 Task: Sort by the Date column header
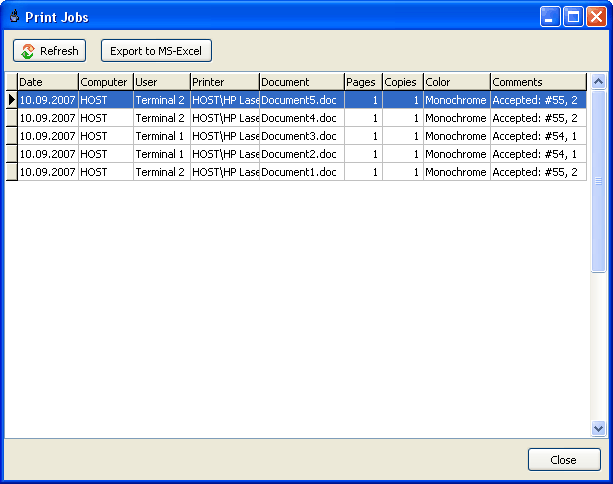coord(47,82)
